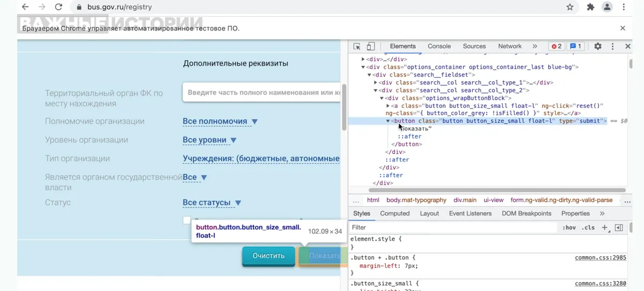Click the Очистить button
Screen dimensions: 644x291
coord(268,256)
